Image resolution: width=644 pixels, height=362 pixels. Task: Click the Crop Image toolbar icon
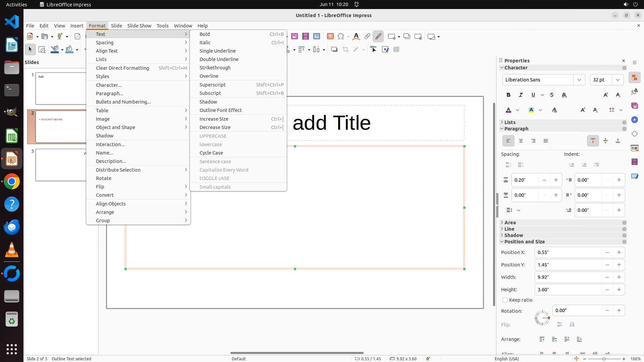[345, 50]
